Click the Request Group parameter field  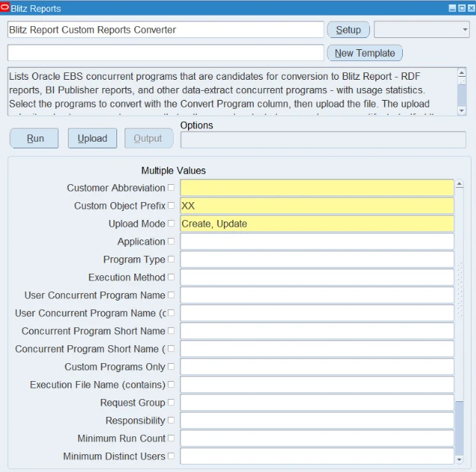317,402
